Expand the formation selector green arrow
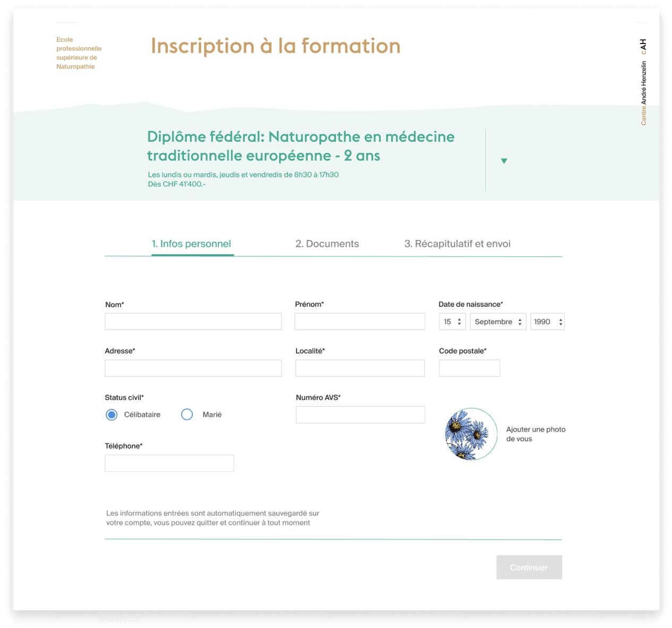The height and width of the screenshot is (628, 672). 504,161
